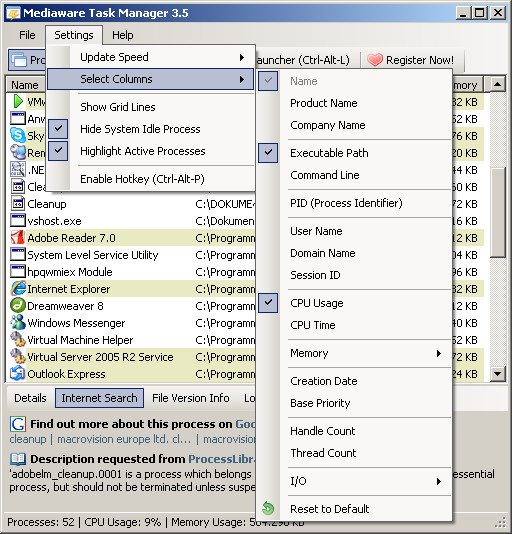The image size is (512, 534).
Task: Click the vshost.exe process icon
Action: click(x=18, y=221)
